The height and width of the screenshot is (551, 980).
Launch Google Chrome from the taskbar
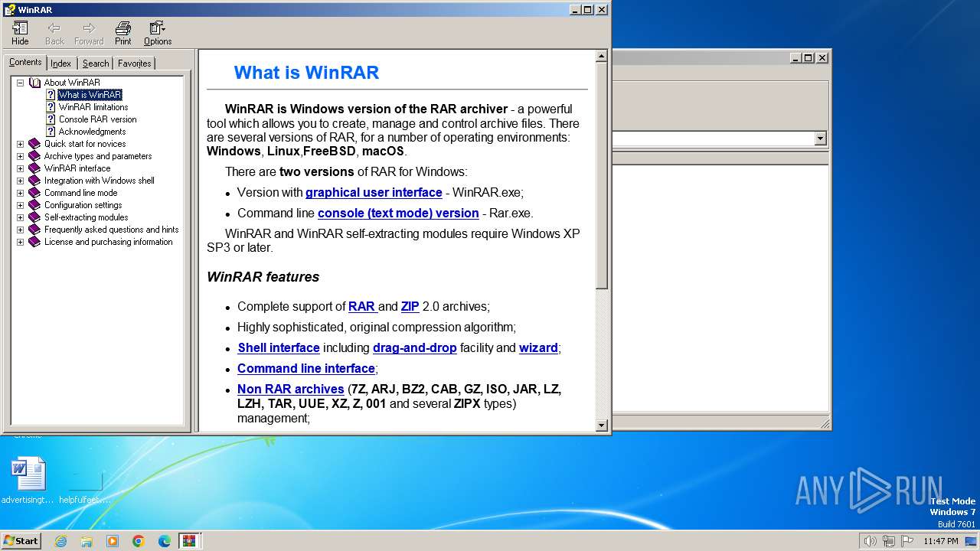[139, 541]
